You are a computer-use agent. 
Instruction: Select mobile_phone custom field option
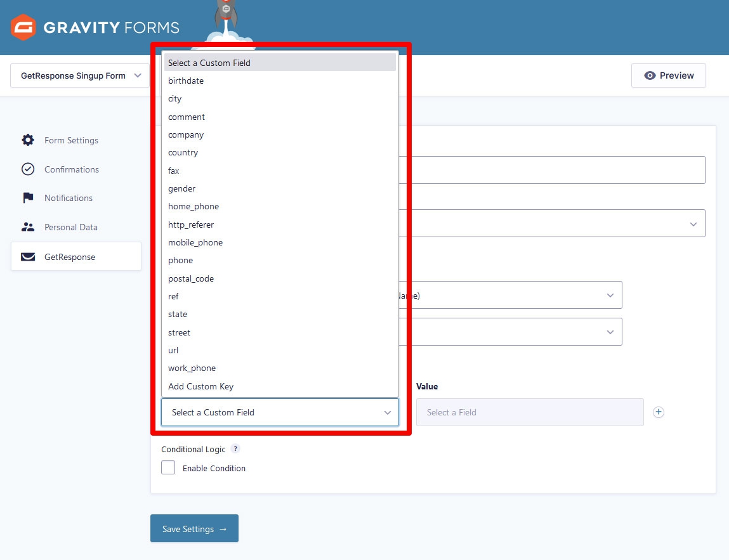[280, 243]
